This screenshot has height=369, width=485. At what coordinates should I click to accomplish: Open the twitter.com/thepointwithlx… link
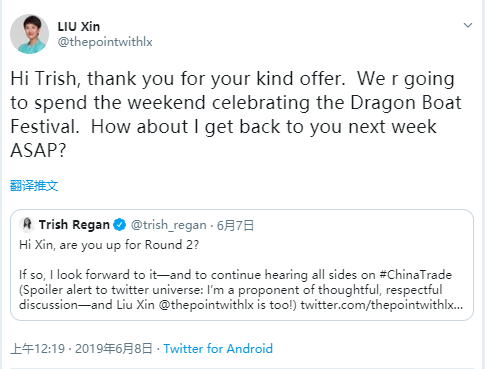pyautogui.click(x=382, y=305)
